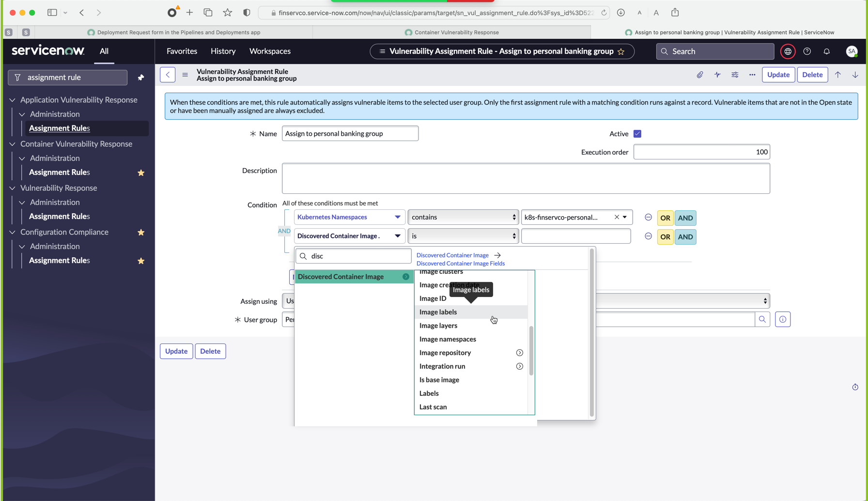
Task: Open the help question mark icon
Action: 807,51
